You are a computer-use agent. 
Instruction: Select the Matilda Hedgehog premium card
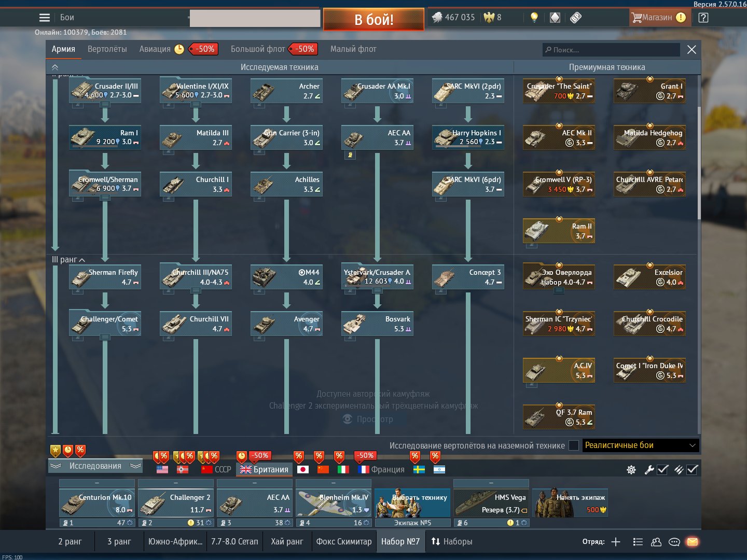(649, 138)
